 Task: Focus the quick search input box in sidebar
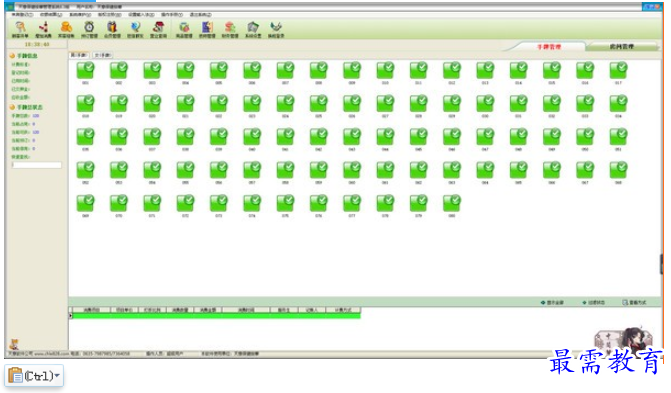(x=37, y=165)
